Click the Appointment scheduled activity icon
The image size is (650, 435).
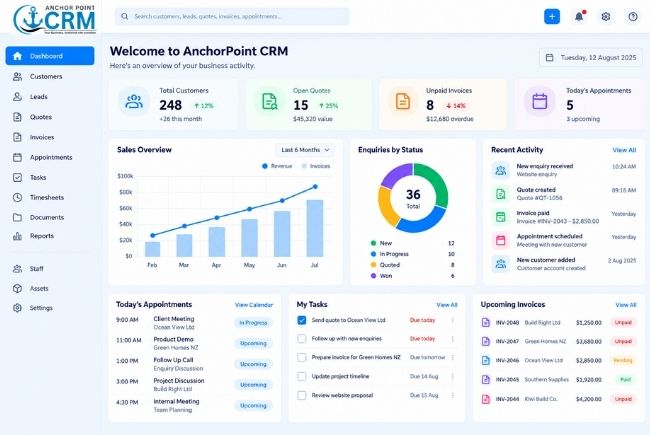tap(501, 240)
